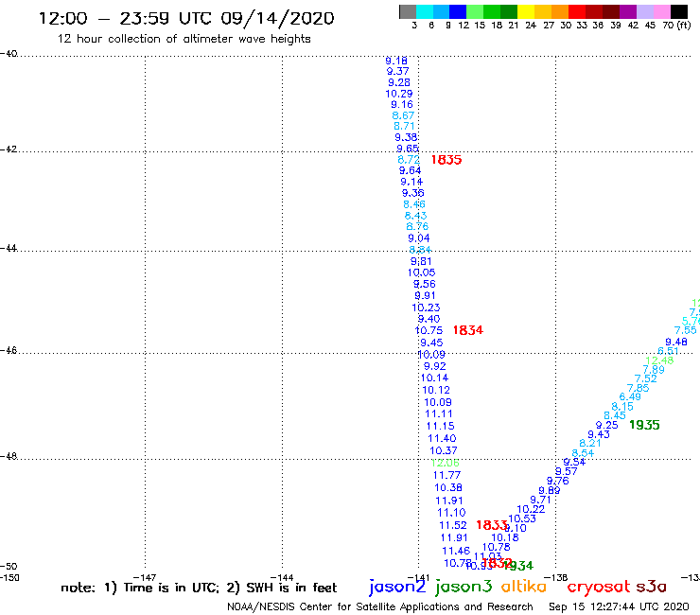The height and width of the screenshot is (615, 700).
Task: Select the 9.65 wave height value
Action: [x=407, y=149]
